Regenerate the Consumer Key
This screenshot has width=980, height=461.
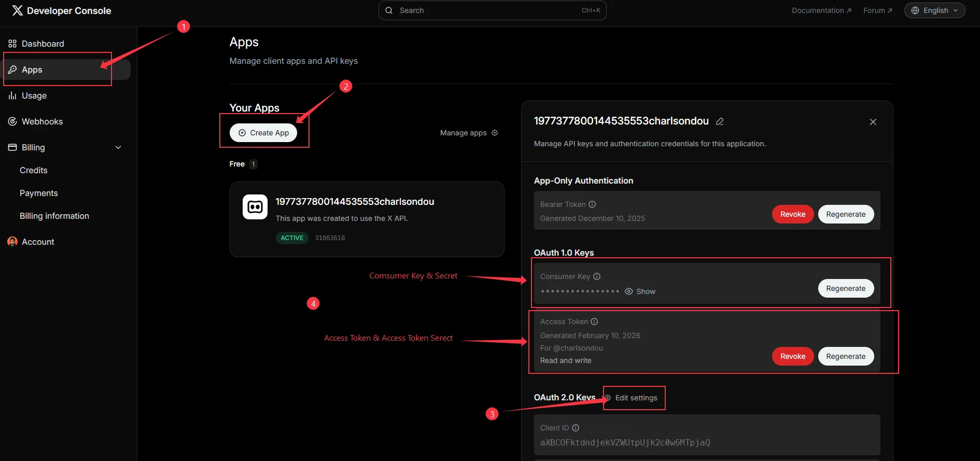846,288
